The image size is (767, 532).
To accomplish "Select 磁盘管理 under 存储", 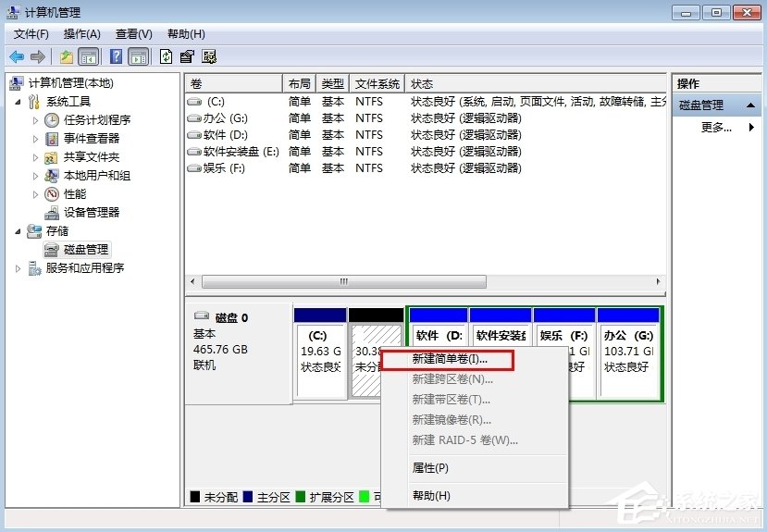I will pos(85,250).
